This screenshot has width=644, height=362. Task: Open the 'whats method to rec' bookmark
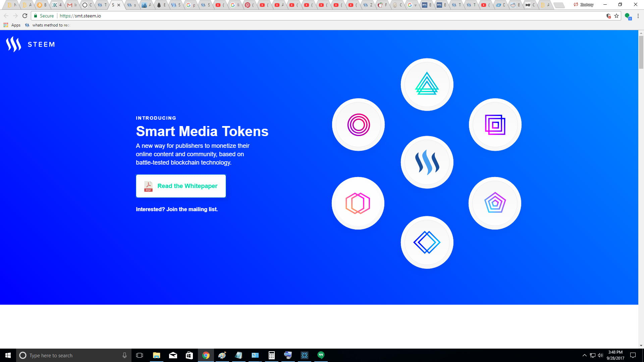click(x=47, y=25)
